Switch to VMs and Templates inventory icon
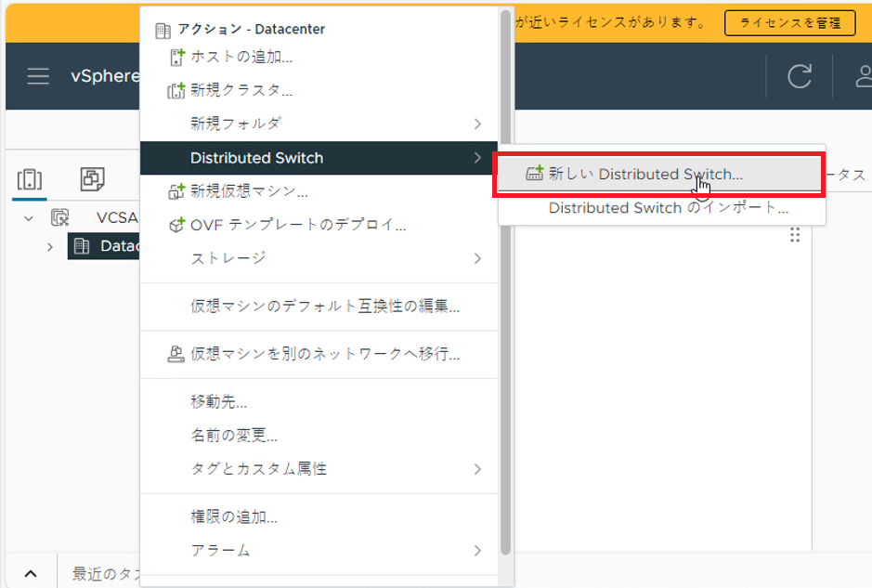Viewport: 872px width, 588px height. [92, 179]
